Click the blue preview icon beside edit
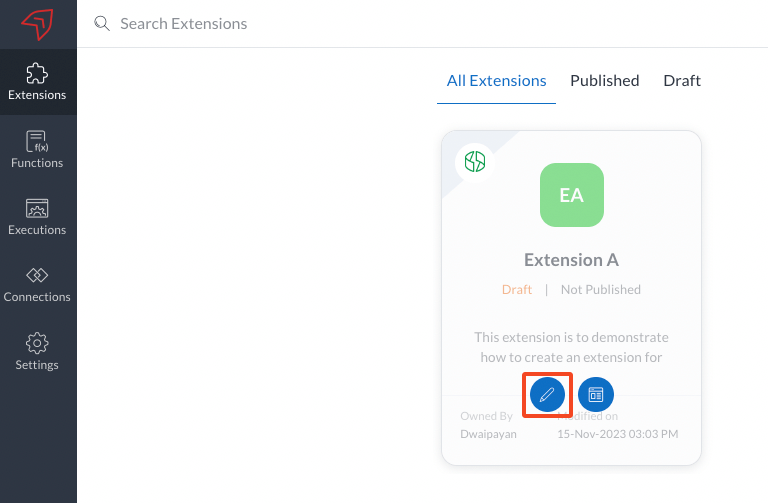This screenshot has height=503, width=768. tap(596, 394)
